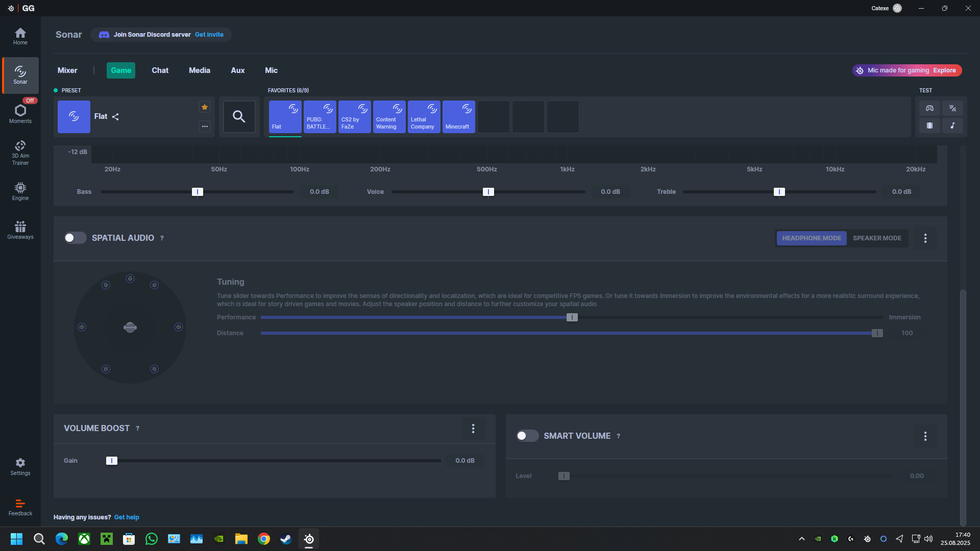Switch to the Mic tab

(272, 70)
